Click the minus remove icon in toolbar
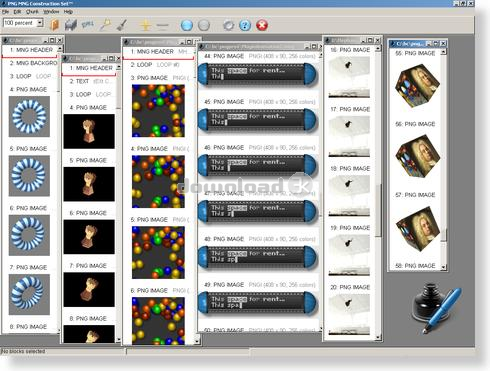This screenshot has height=371, width=490. (x=162, y=25)
